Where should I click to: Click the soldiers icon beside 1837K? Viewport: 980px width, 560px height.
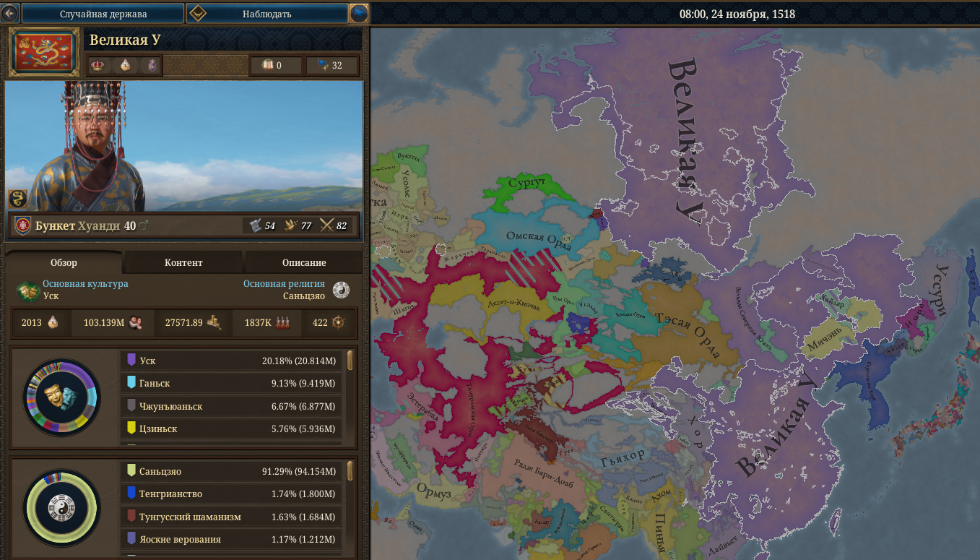tap(282, 322)
